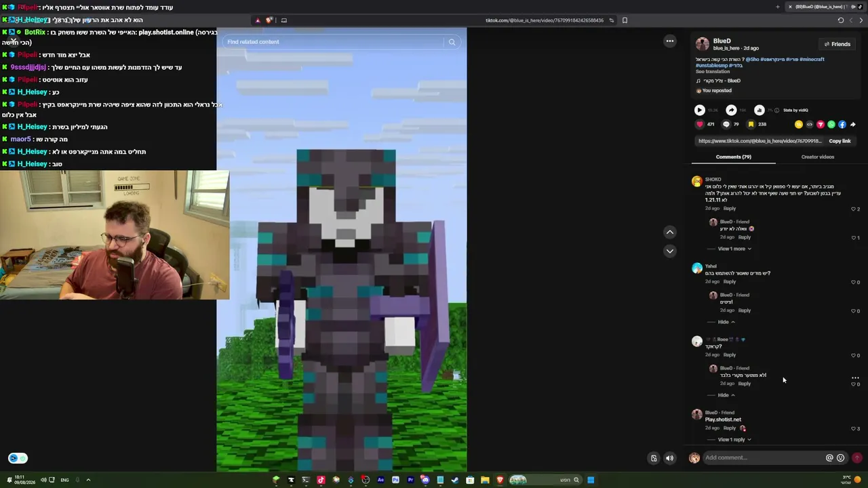Go to previous video with up arrow

pos(669,232)
